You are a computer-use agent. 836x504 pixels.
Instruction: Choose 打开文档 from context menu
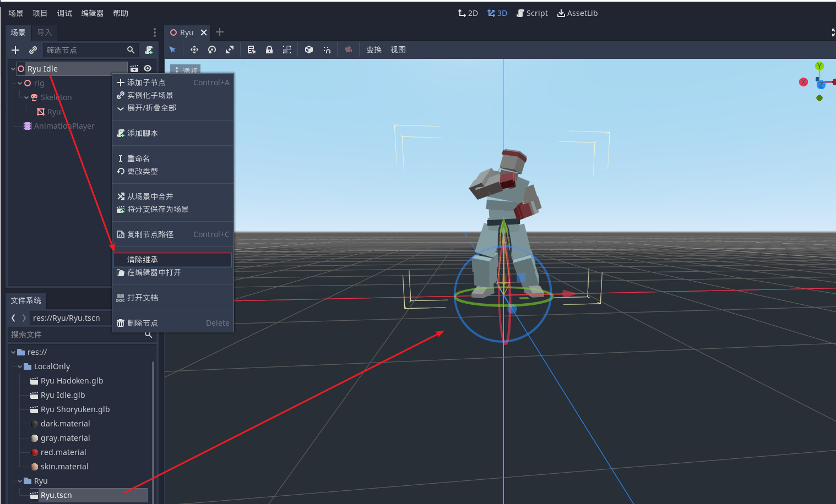click(173, 298)
